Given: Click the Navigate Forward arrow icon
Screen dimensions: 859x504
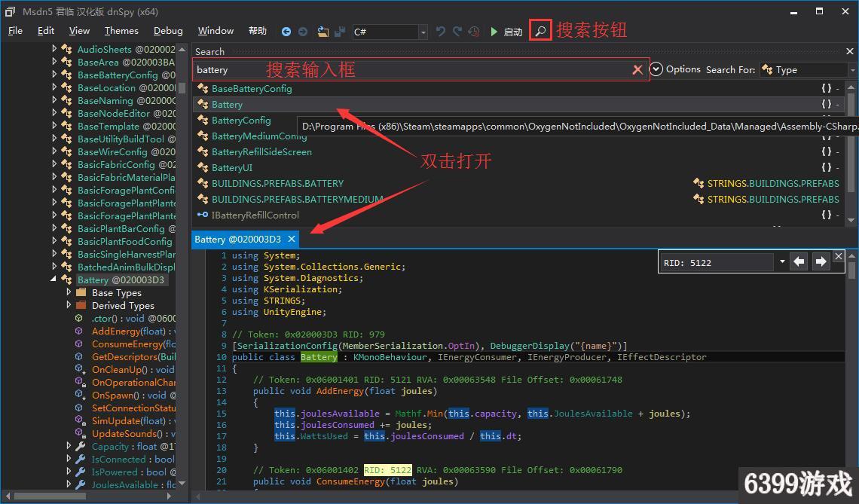Looking at the screenshot, I should (x=303, y=32).
